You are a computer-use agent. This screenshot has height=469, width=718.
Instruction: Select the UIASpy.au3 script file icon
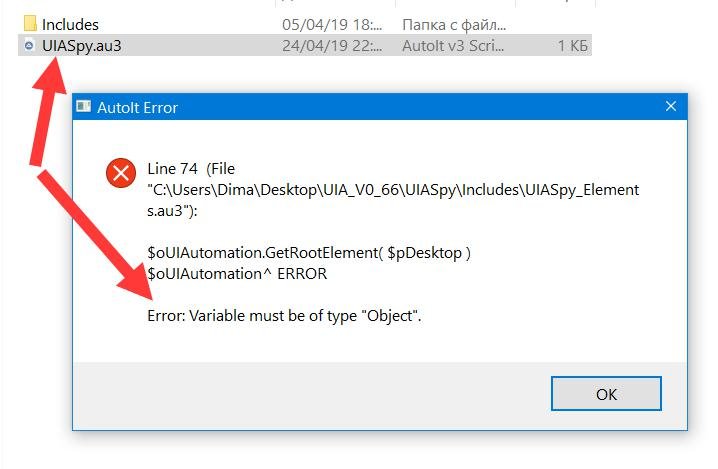[x=29, y=45]
